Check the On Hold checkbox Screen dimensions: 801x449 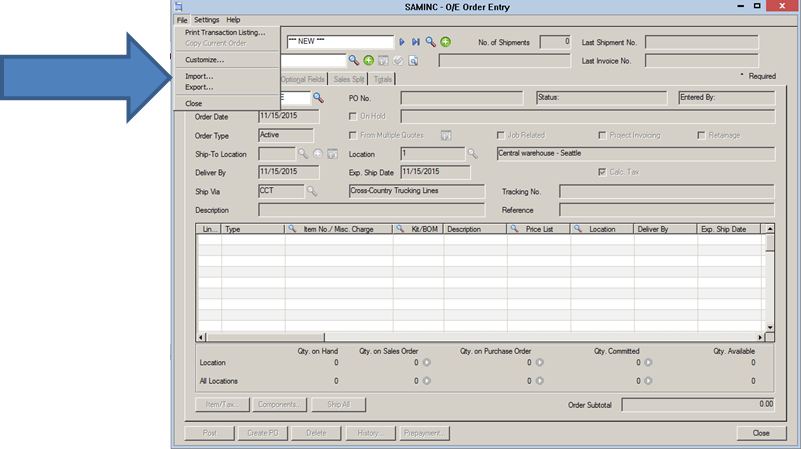(x=353, y=116)
